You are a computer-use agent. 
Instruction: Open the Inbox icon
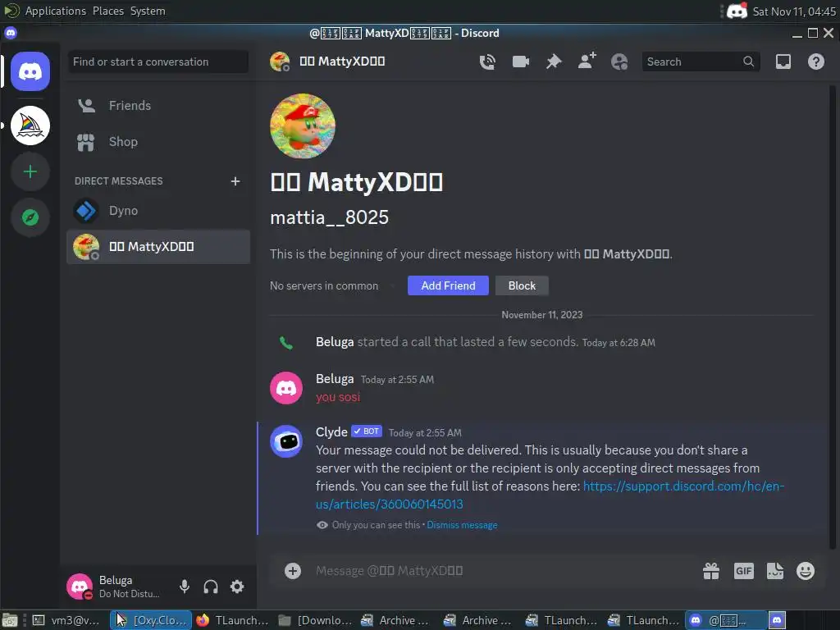(783, 62)
